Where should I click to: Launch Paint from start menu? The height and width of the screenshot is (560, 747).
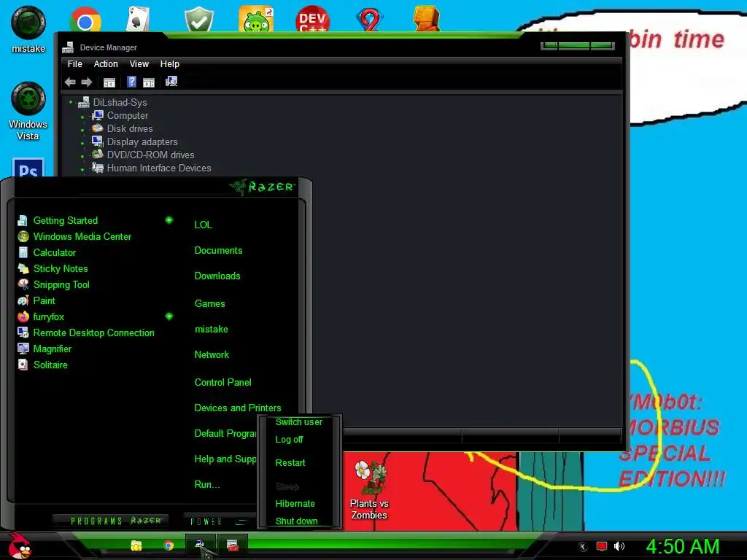36,300
